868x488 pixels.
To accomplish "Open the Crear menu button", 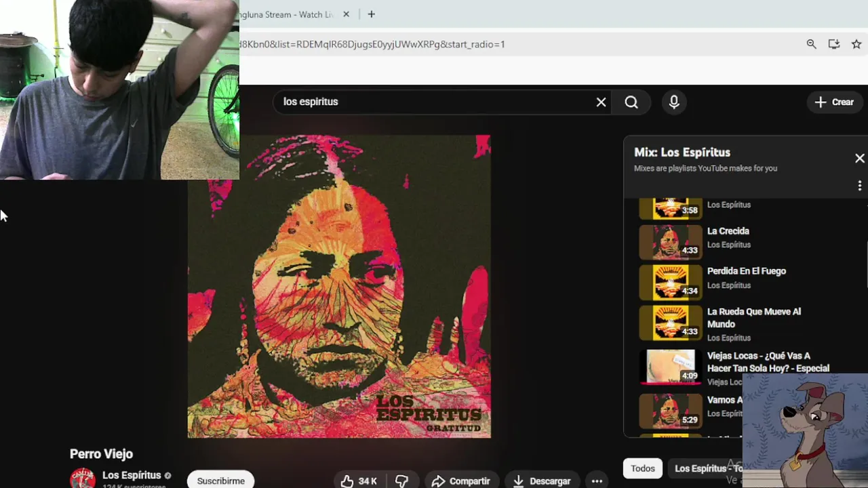I will pos(834,102).
